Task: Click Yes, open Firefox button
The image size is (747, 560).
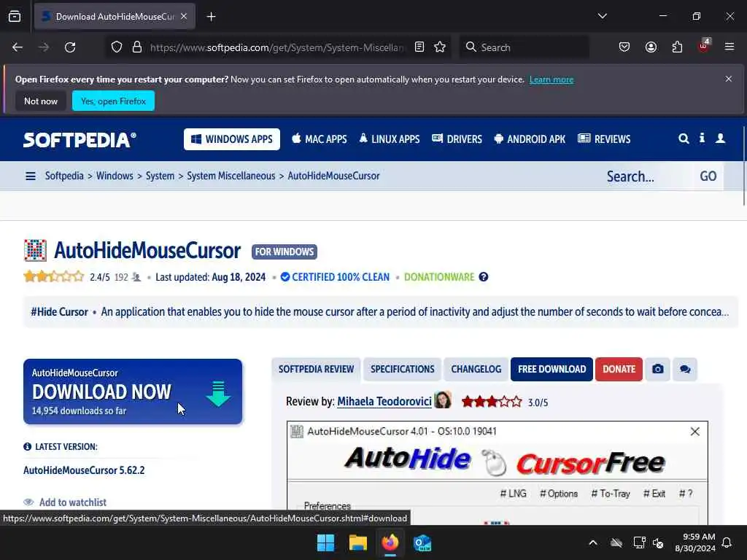Action: point(113,101)
